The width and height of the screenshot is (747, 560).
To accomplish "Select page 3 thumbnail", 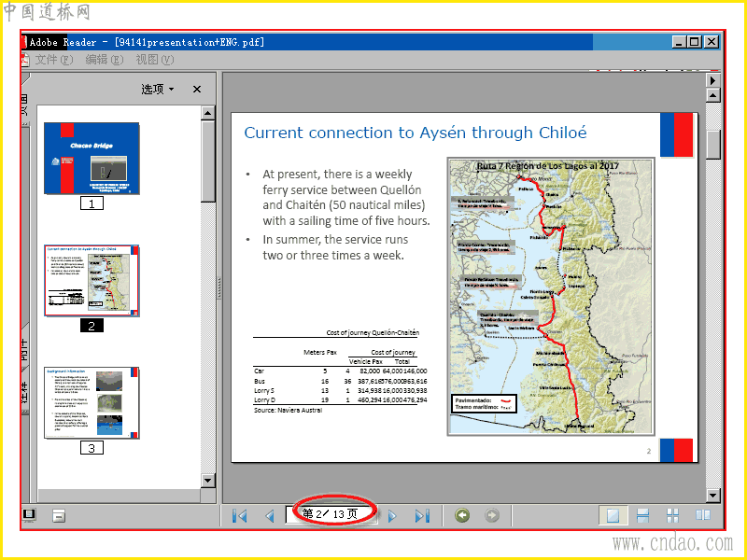I will tap(92, 402).
